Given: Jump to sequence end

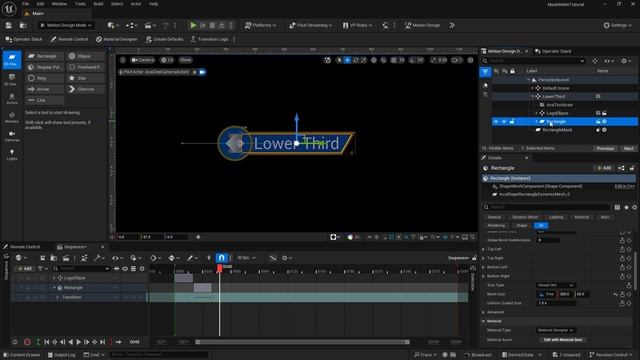Looking at the screenshot, I should point(102,342).
